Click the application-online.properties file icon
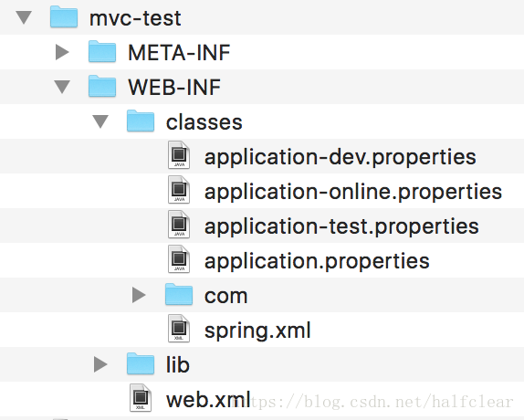 pyautogui.click(x=179, y=190)
